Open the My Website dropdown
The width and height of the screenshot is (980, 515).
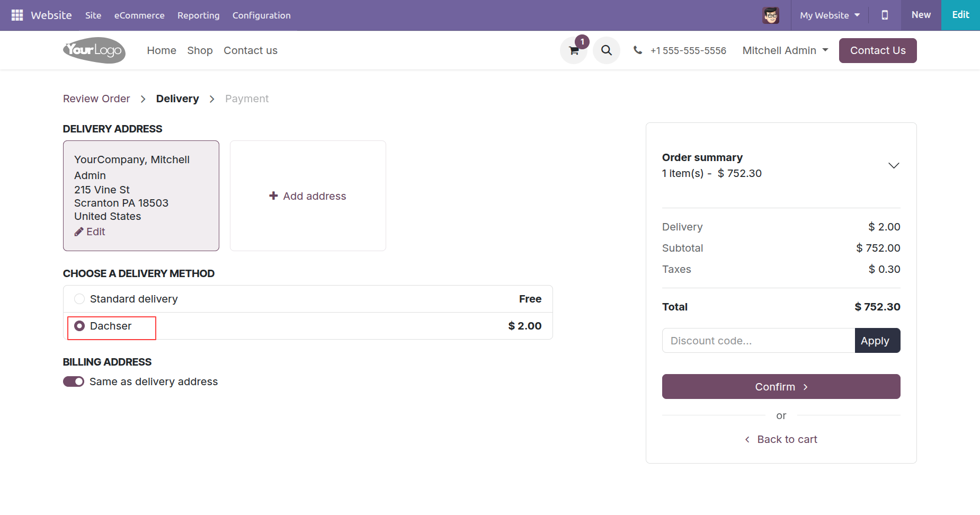[830, 15]
